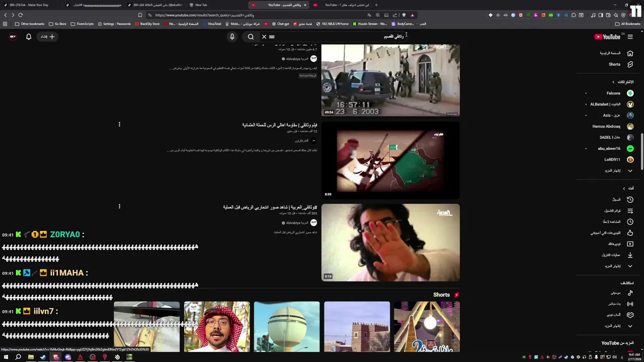Play the 49:34 AlArabiya documentary thumbnail
The width and height of the screenshot is (644, 362).
(390, 80)
